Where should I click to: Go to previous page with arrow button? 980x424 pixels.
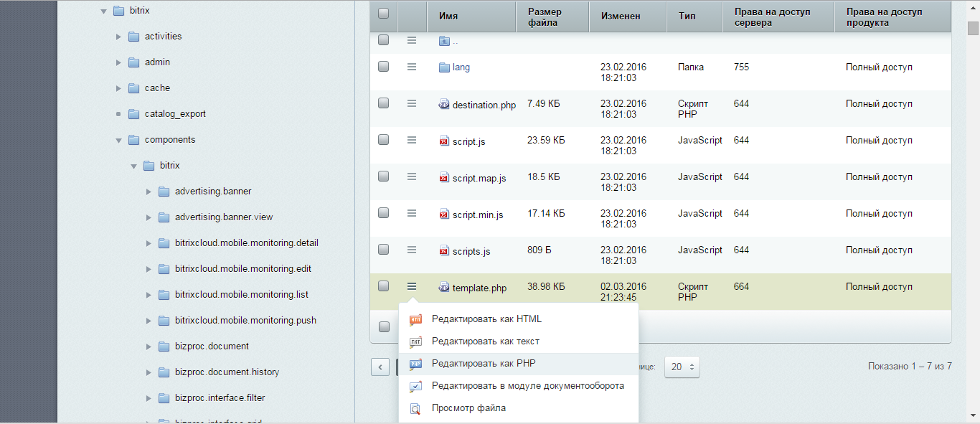coord(380,367)
